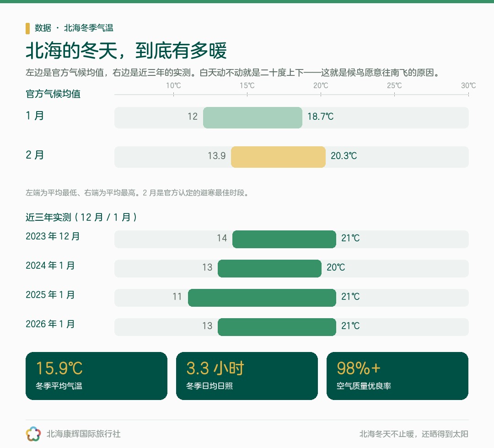Screen dimensions: 494x448
Task: Click the footer slogan 北海冬天不止暖，还晒得到太阳
Action: (x=413, y=434)
